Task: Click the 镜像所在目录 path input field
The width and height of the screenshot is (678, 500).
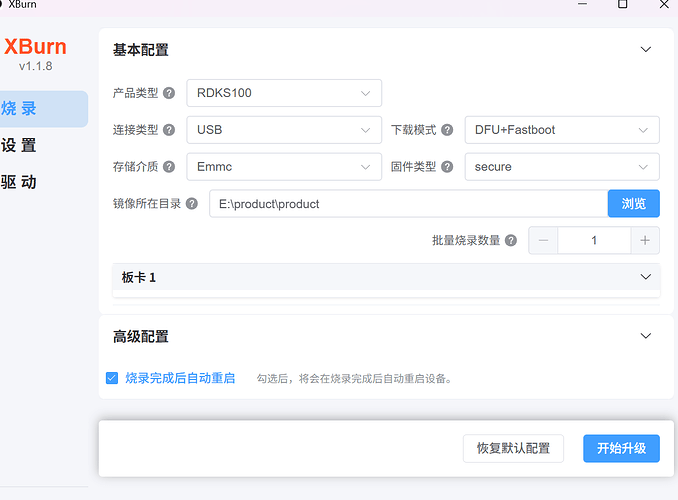Action: (409, 203)
